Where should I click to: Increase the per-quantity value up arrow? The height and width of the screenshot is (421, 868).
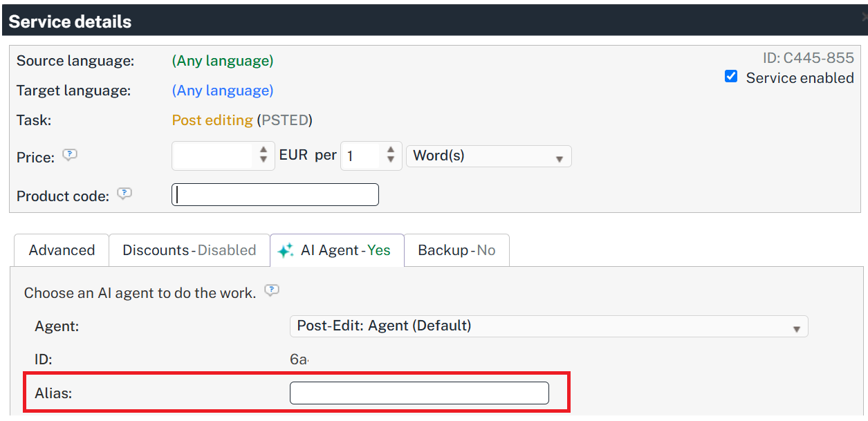coord(391,150)
